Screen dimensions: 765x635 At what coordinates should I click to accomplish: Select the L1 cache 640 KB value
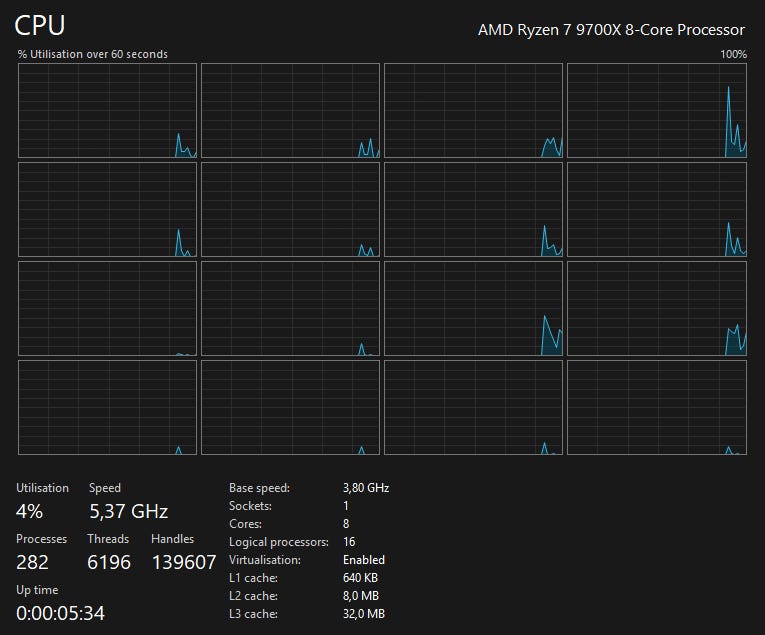click(x=361, y=578)
